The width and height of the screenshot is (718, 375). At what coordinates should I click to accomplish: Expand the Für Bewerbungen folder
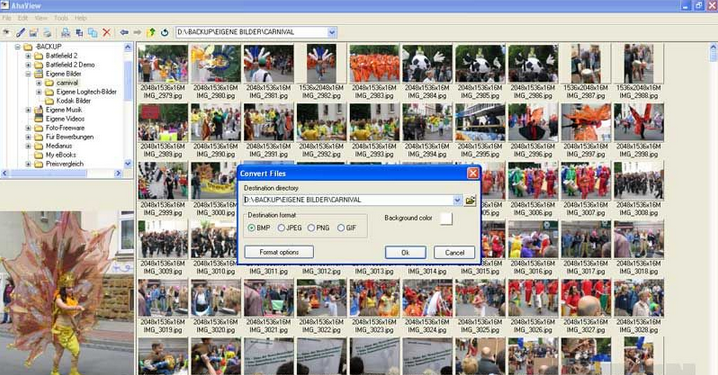pos(28,137)
